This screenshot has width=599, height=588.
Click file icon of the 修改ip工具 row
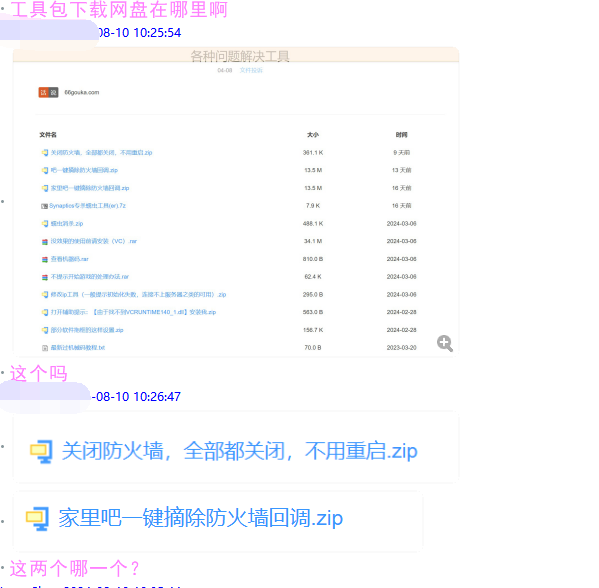tap(45, 295)
